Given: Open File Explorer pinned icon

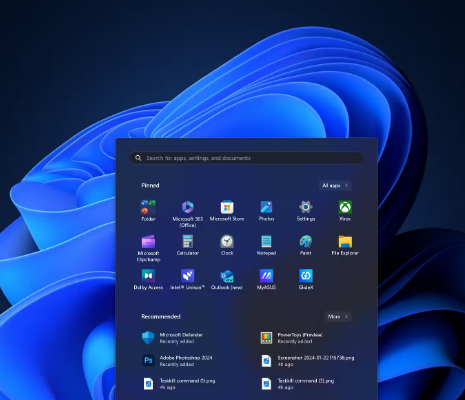Looking at the screenshot, I should tap(345, 242).
